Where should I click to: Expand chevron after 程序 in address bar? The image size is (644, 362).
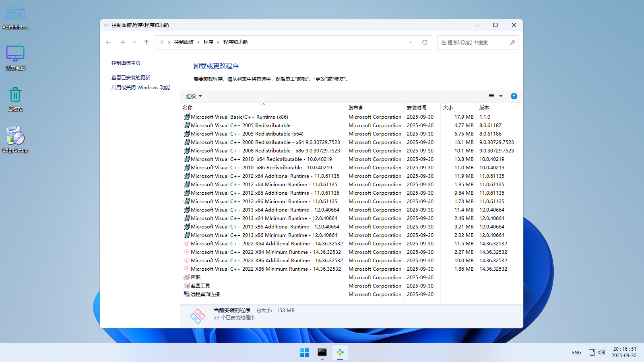point(218,42)
